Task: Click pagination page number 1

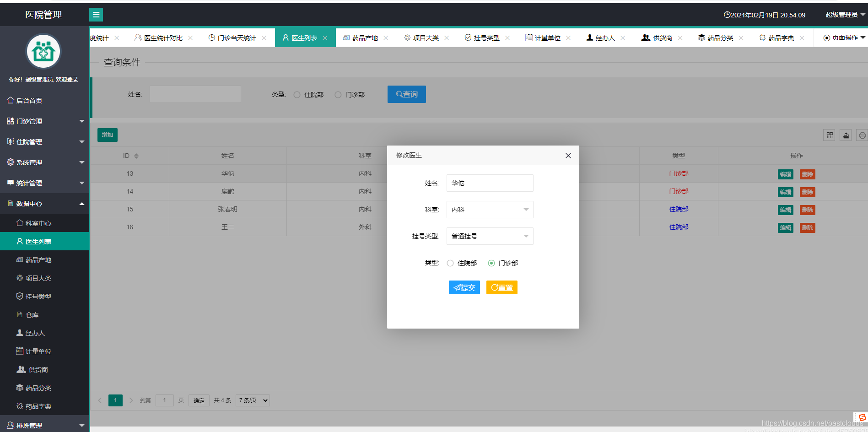Action: (x=115, y=400)
